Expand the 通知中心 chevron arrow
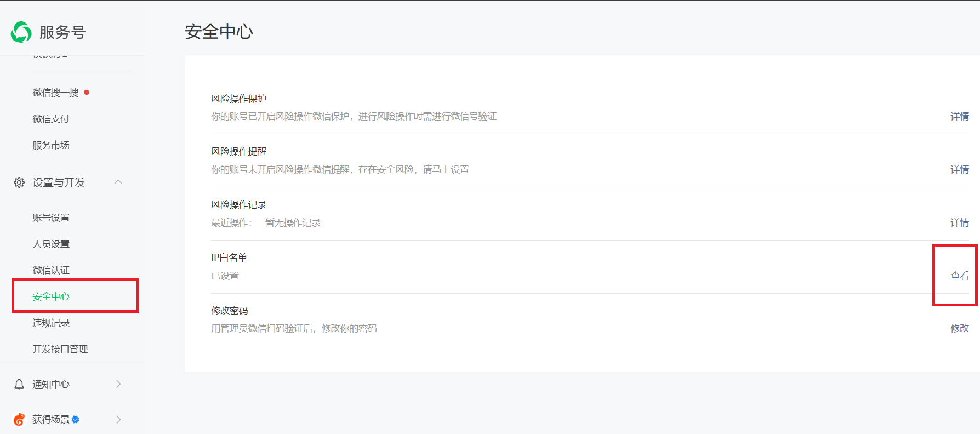The width and height of the screenshot is (980, 434). click(x=118, y=384)
